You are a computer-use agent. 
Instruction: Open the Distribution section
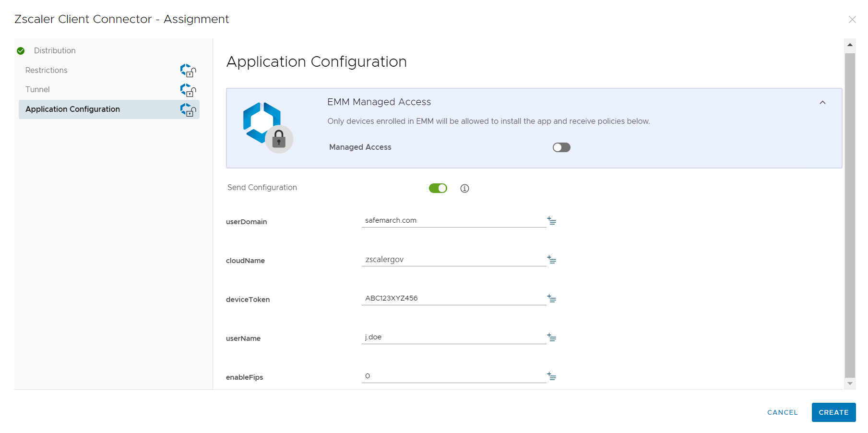coord(55,51)
